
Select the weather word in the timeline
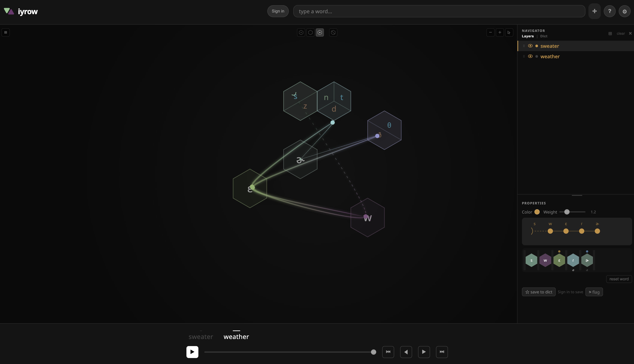click(236, 337)
